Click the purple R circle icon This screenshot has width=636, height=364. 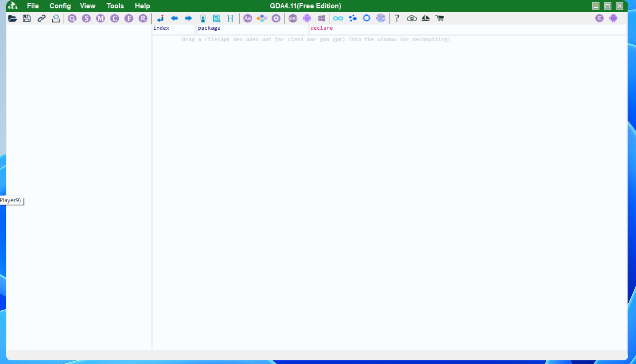[x=143, y=18]
